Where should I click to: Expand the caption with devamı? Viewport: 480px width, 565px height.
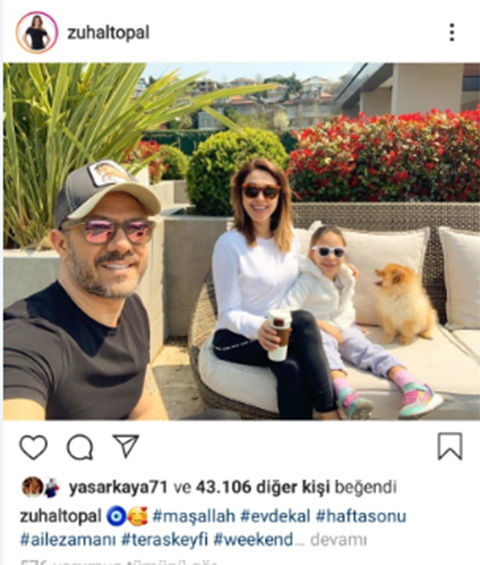[338, 540]
